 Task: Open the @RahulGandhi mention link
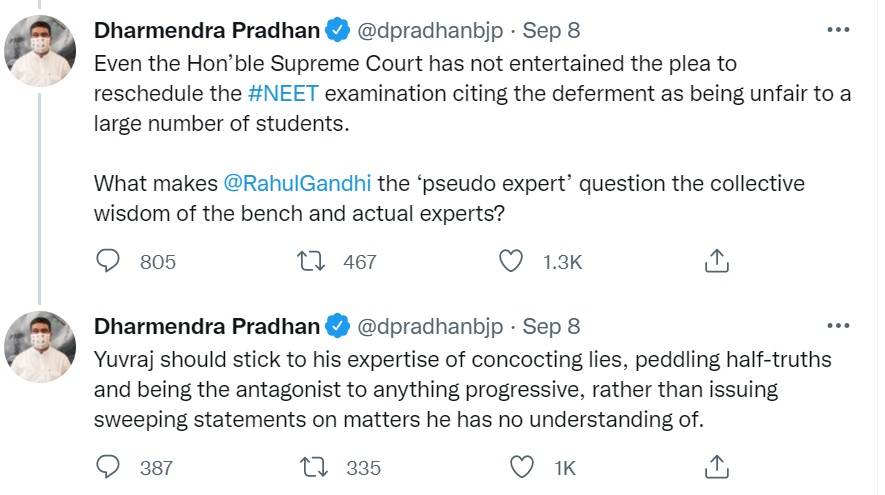pos(284,184)
